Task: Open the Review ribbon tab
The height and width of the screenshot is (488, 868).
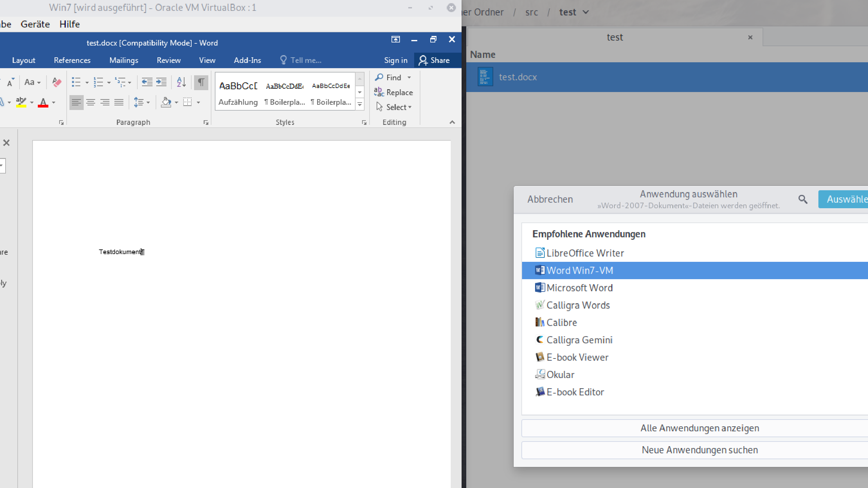Action: (x=168, y=60)
